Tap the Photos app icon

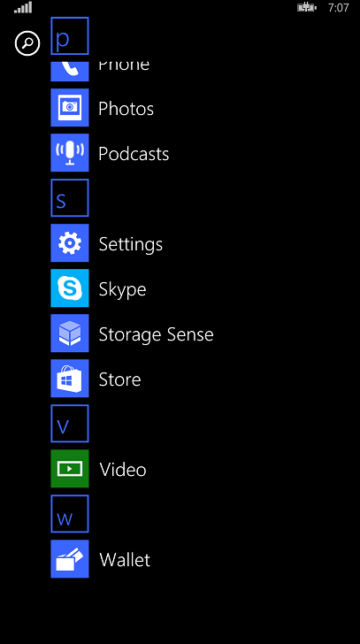point(70,108)
